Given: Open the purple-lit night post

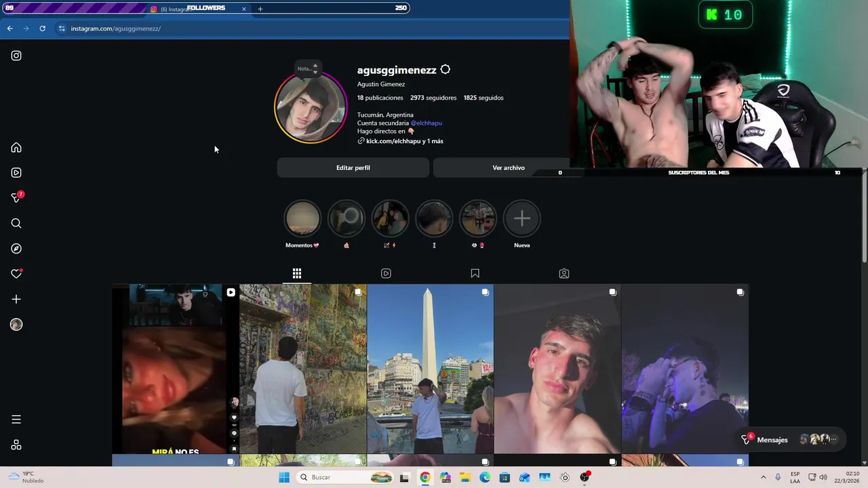Looking at the screenshot, I should (x=685, y=369).
